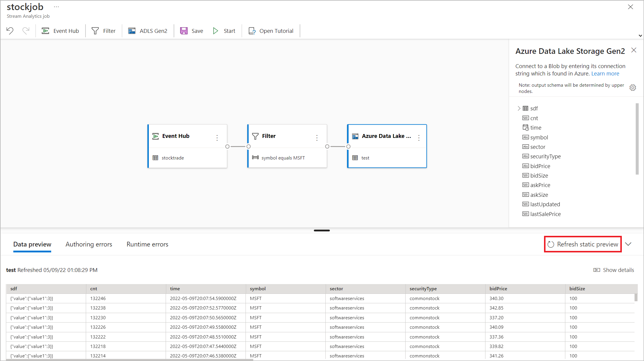Click Refresh static preview button

[x=583, y=244]
